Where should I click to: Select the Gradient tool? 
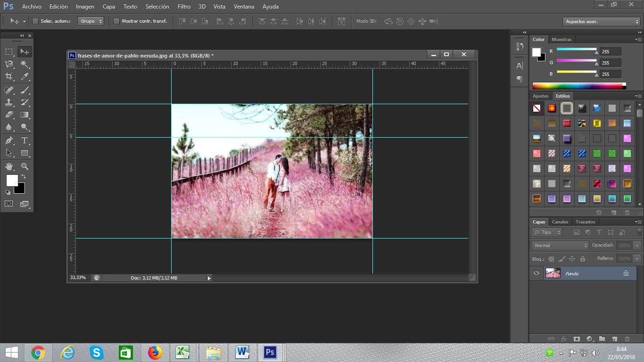[x=25, y=115]
